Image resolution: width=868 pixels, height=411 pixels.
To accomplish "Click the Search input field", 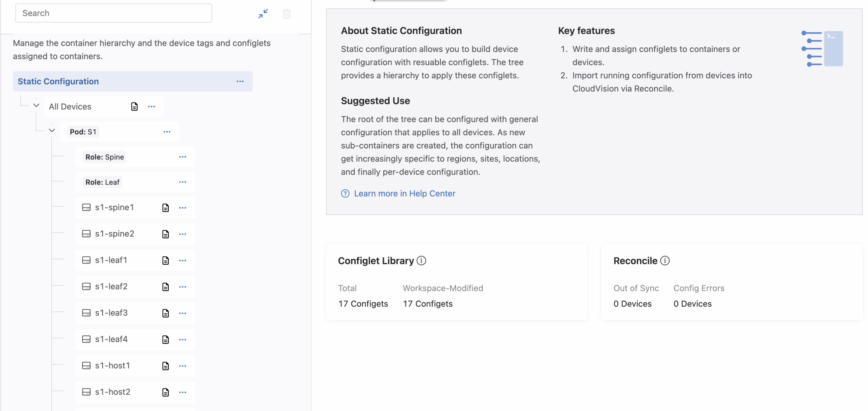I will tap(114, 13).
